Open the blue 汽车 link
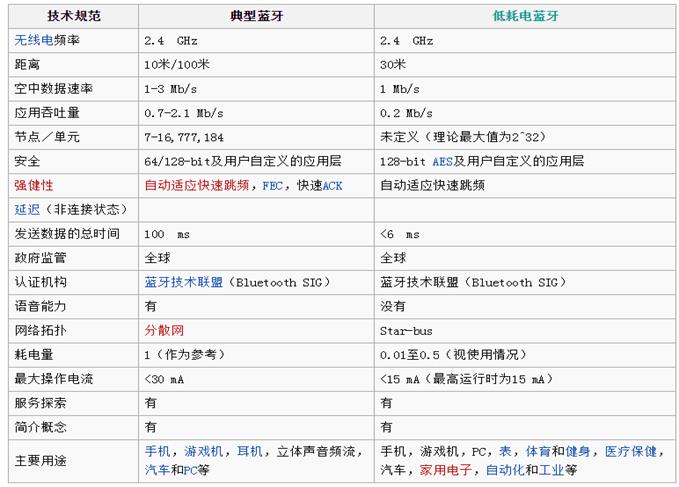The width and height of the screenshot is (679, 487). [x=158, y=470]
